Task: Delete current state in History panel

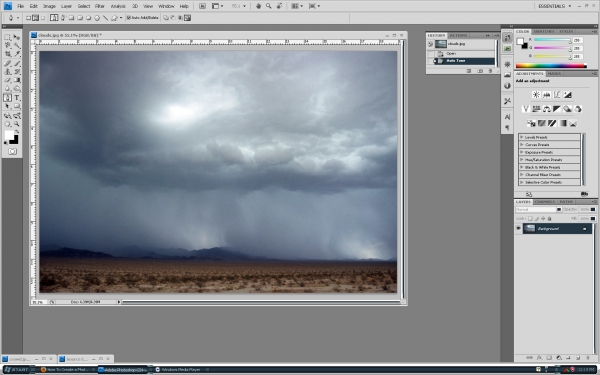Action: point(490,71)
